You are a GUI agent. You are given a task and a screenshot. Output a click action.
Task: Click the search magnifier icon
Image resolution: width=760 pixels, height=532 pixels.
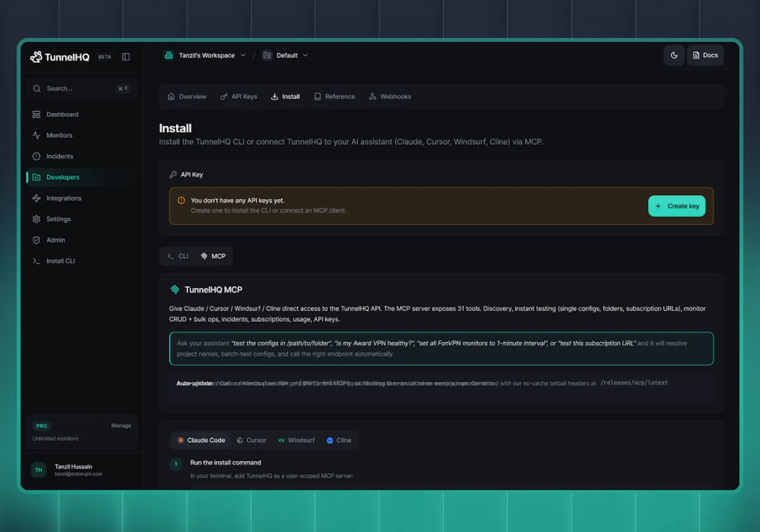coord(37,88)
